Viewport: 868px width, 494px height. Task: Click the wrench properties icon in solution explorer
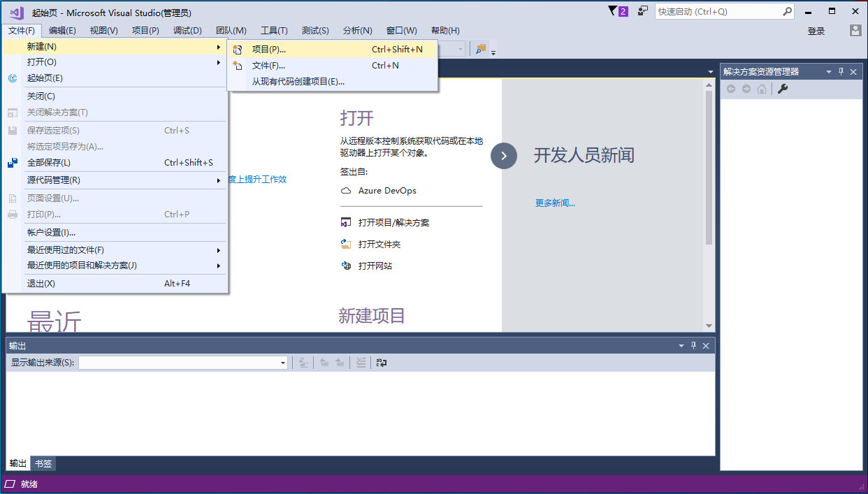point(783,89)
